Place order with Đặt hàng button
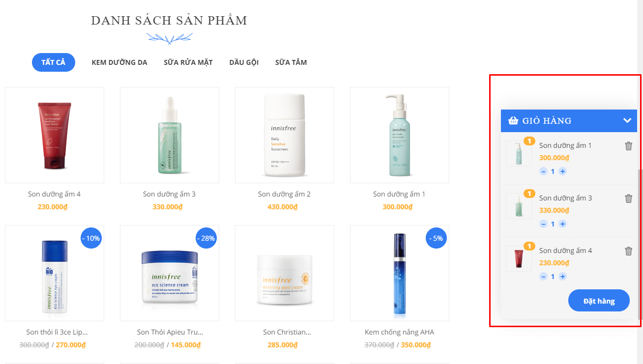The image size is (643, 364). click(599, 301)
